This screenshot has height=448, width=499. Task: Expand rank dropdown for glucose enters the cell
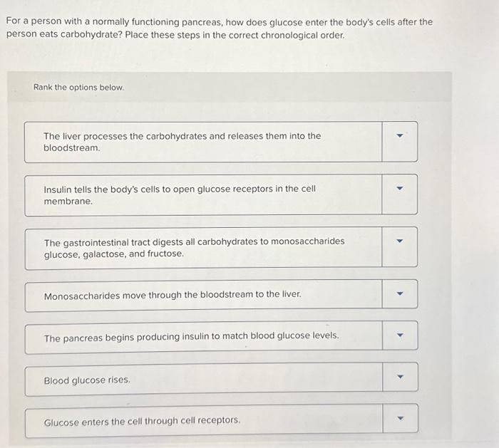click(401, 418)
